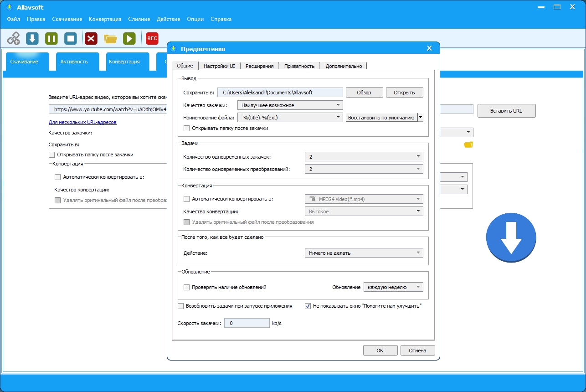Screen dimensions: 586x392
Task: Open the 'Опции' menu
Action: (x=195, y=19)
